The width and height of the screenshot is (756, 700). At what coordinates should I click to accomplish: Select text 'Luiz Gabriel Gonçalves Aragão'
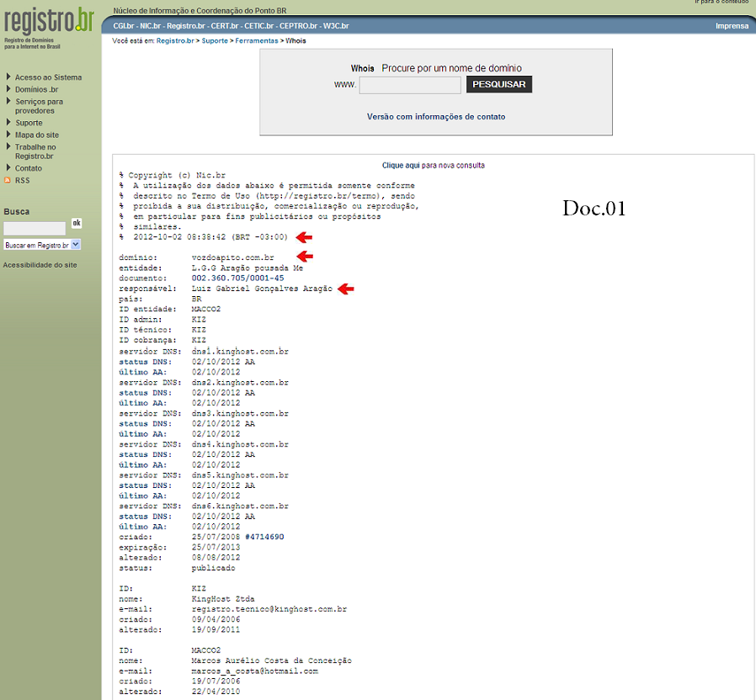coord(262,289)
